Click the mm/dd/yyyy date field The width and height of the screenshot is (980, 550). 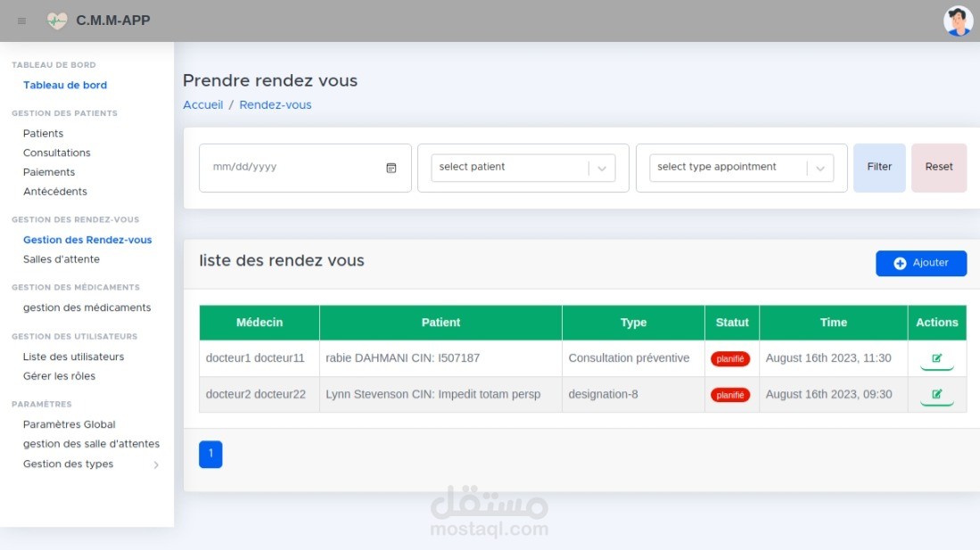point(305,168)
